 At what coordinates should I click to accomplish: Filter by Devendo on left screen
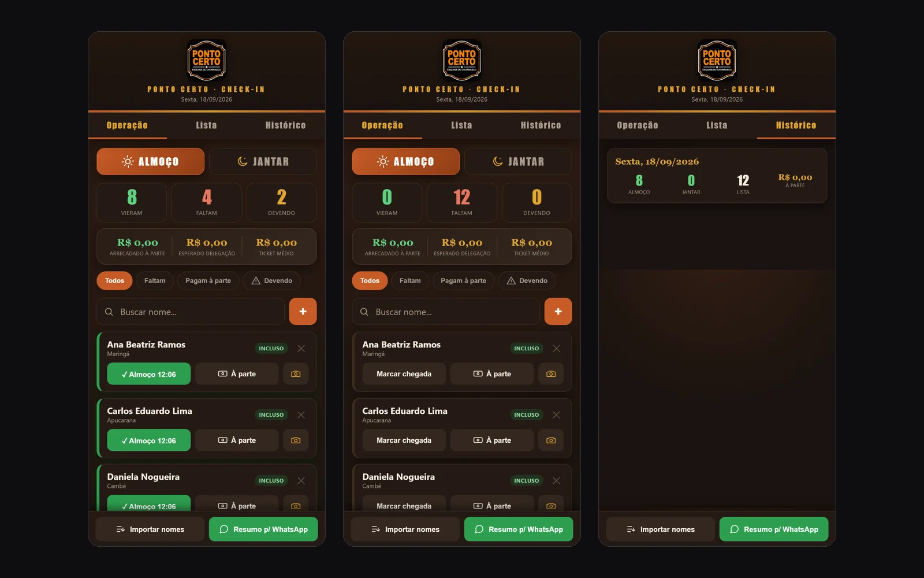[271, 281]
